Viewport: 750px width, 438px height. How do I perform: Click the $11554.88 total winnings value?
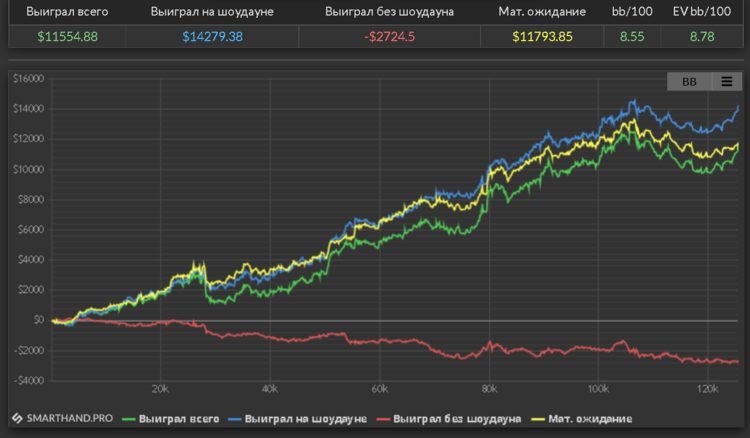pyautogui.click(x=68, y=36)
